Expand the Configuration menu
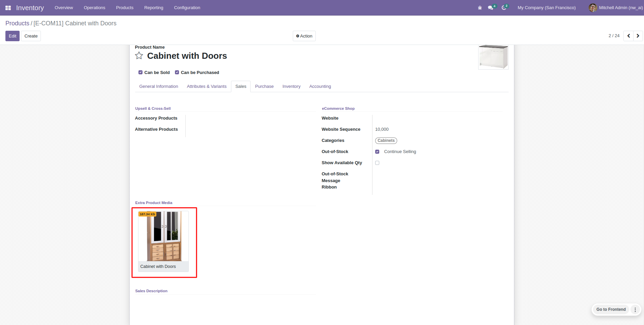This screenshot has height=325, width=644. coord(187,8)
